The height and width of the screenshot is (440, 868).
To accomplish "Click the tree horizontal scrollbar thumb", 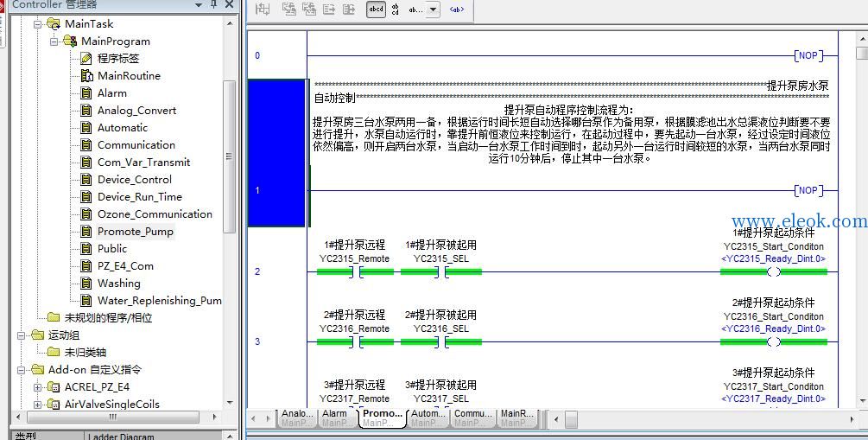I will click(112, 417).
